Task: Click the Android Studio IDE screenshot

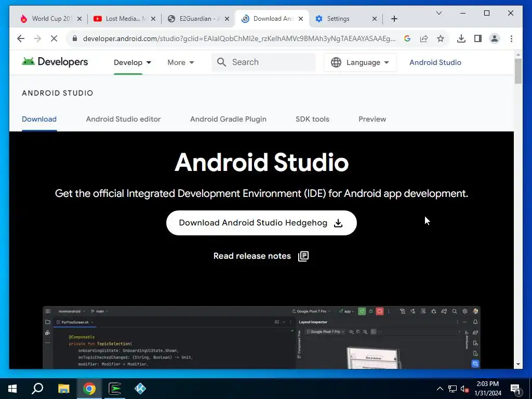Action: pos(261,337)
